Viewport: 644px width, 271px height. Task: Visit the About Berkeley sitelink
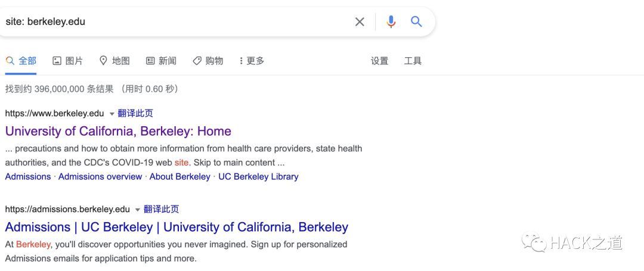click(179, 176)
